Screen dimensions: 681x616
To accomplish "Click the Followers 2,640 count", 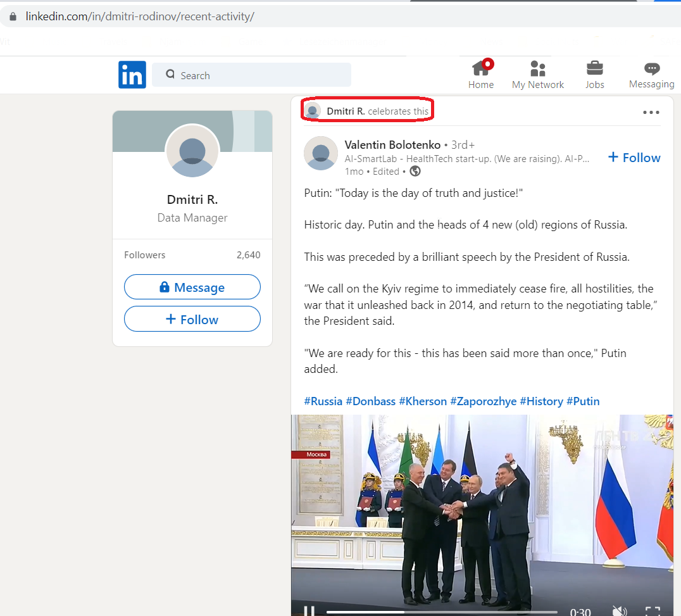I will tap(192, 255).
